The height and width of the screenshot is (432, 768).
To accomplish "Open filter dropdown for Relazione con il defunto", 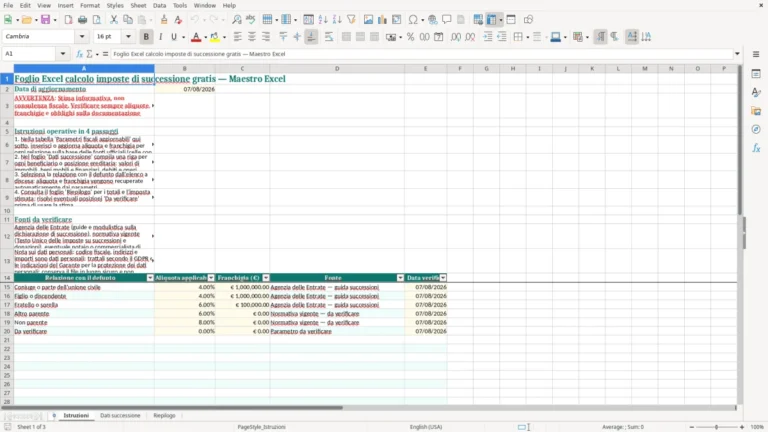I will point(150,278).
